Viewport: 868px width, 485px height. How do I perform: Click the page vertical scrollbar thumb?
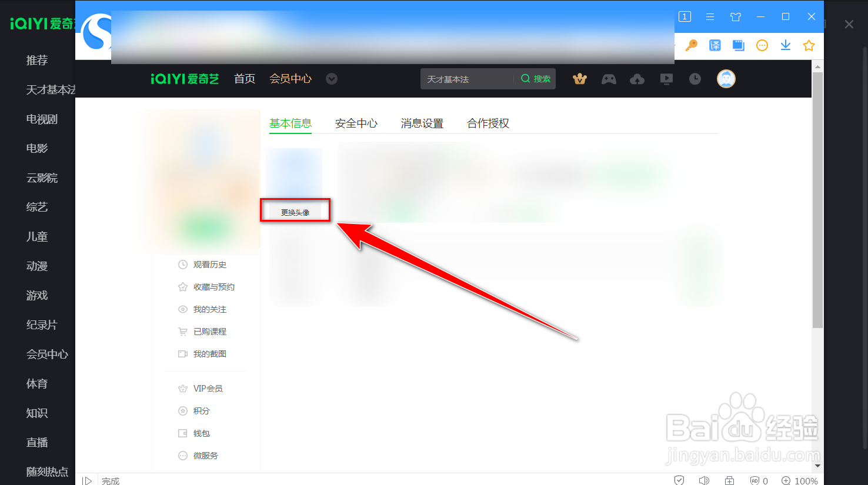817,200
